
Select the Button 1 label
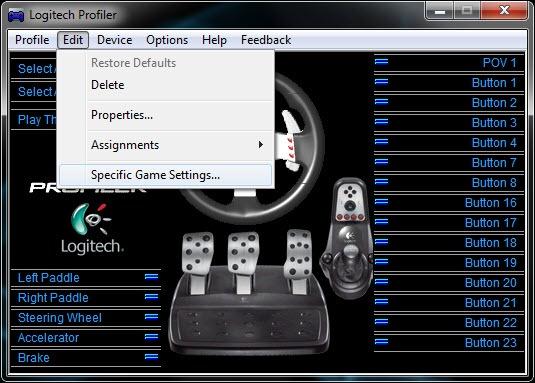[x=494, y=83]
